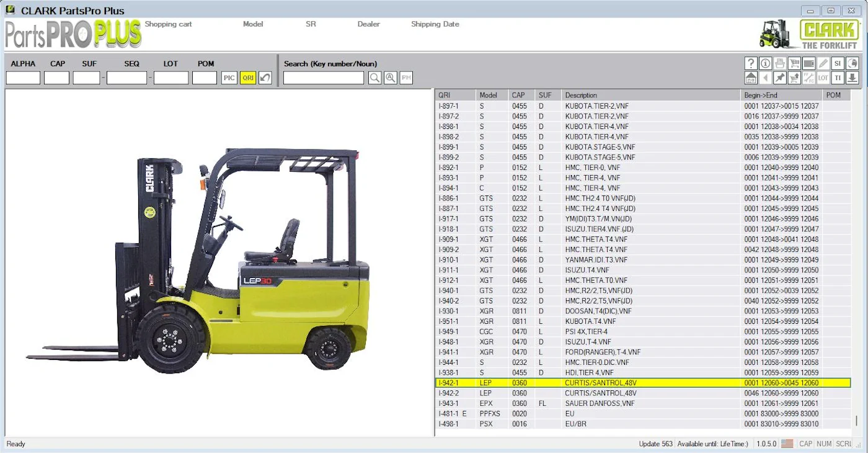The image size is (868, 453).
Task: Click the CAP input field
Action: tap(56, 78)
